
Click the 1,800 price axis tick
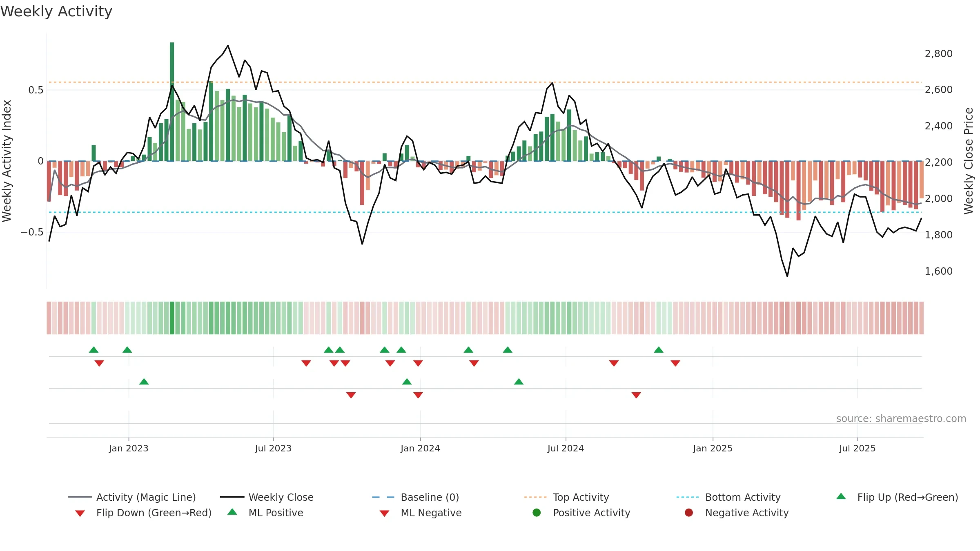pos(938,235)
